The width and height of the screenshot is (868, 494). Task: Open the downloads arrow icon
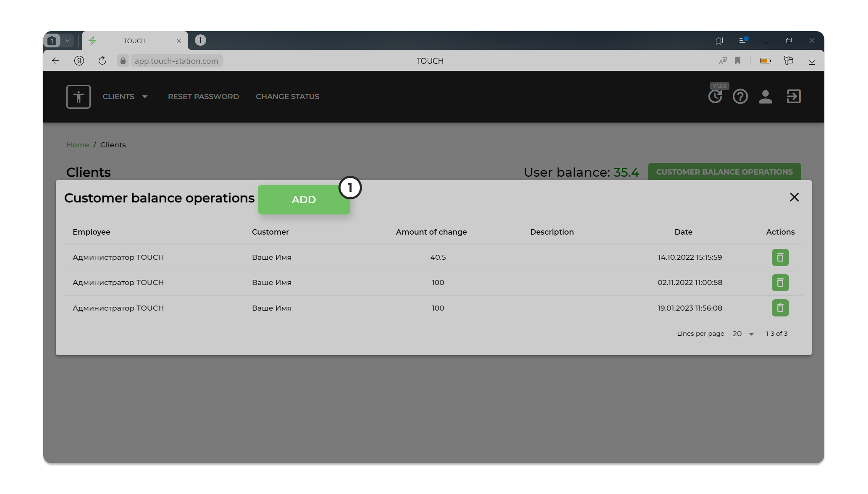pos(812,61)
